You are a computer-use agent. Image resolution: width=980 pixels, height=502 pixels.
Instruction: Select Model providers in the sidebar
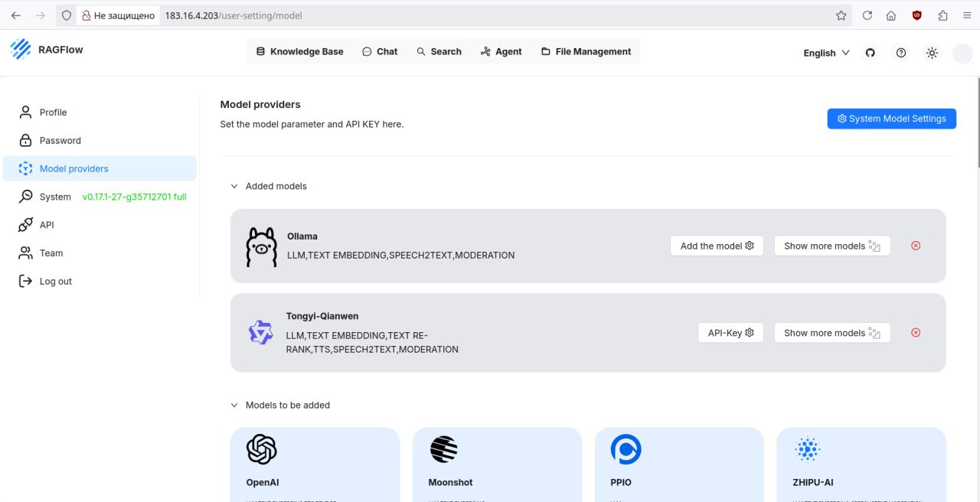100,168
